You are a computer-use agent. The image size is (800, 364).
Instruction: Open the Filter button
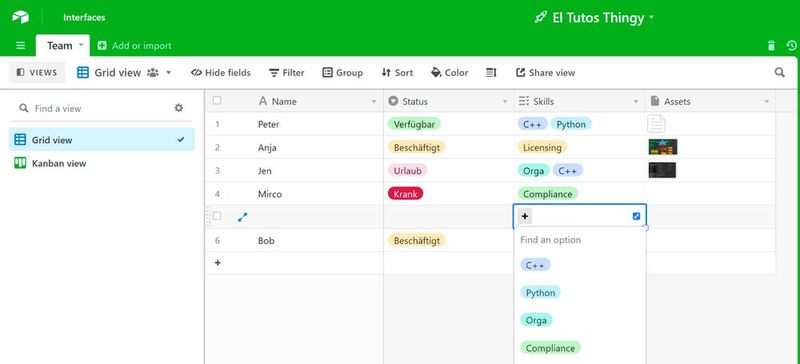287,72
